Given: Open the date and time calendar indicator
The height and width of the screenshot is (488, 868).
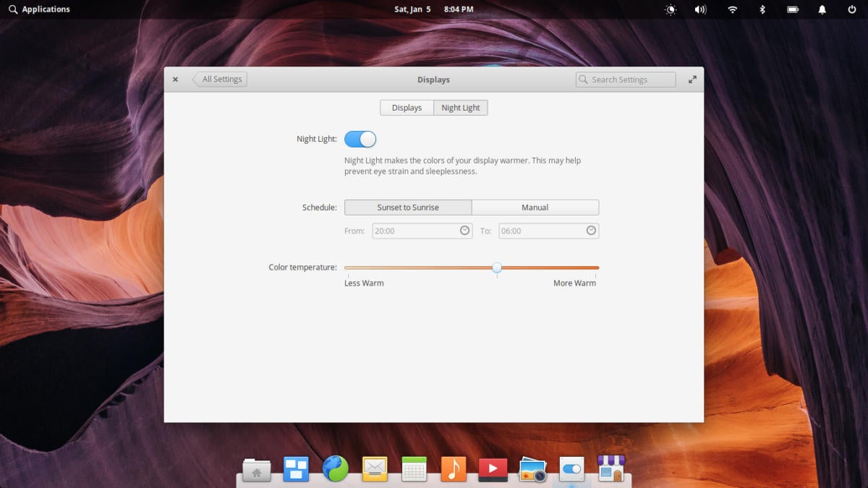Looking at the screenshot, I should click(434, 9).
